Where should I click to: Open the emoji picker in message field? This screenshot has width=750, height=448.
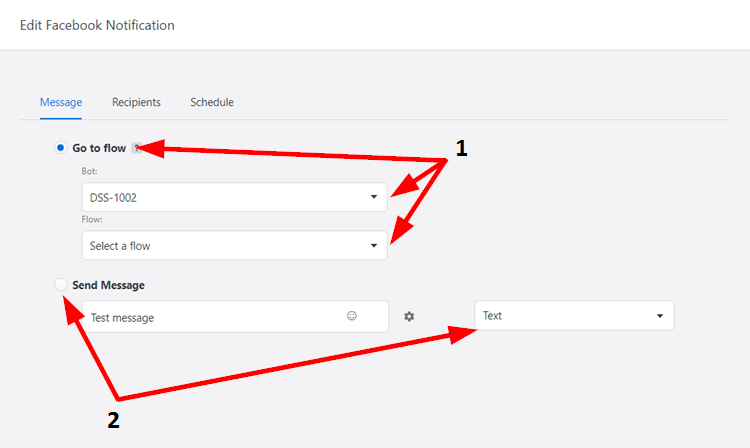point(352,316)
